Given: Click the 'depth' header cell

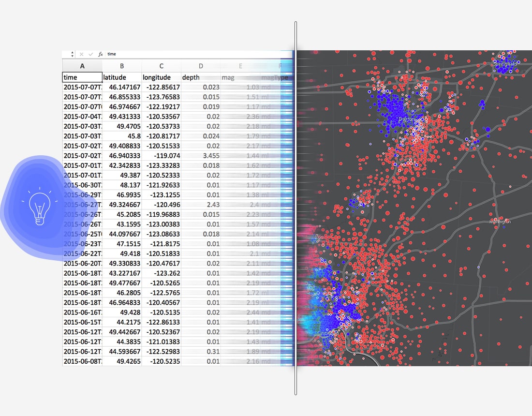Looking at the screenshot, I should pyautogui.click(x=201, y=77).
